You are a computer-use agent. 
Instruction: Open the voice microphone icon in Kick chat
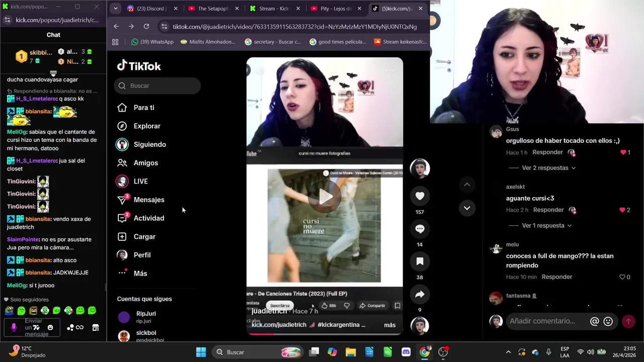tap(14, 327)
